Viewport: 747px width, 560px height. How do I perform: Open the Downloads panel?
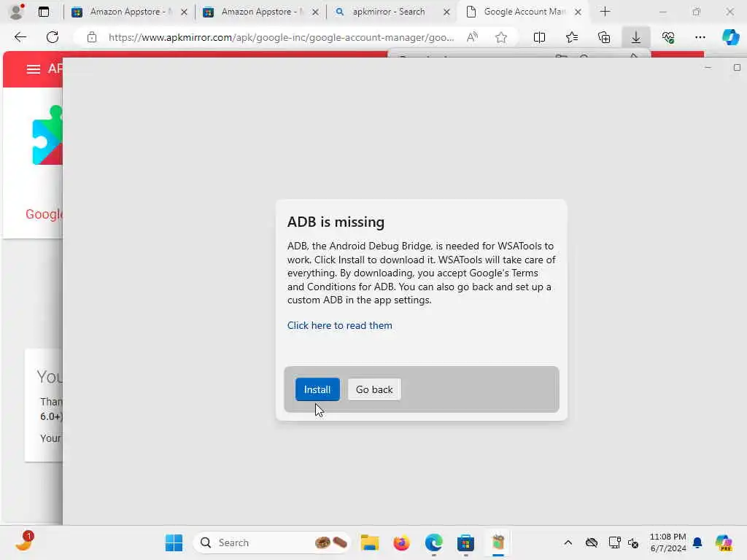point(636,37)
